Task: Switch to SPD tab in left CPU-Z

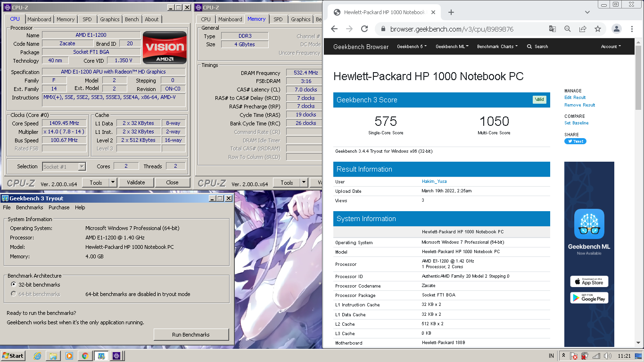Action: point(87,19)
